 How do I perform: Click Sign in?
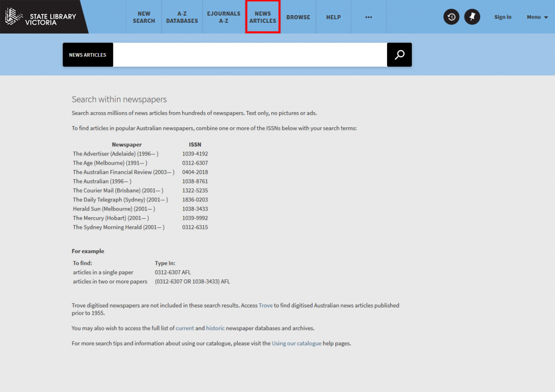coord(502,17)
